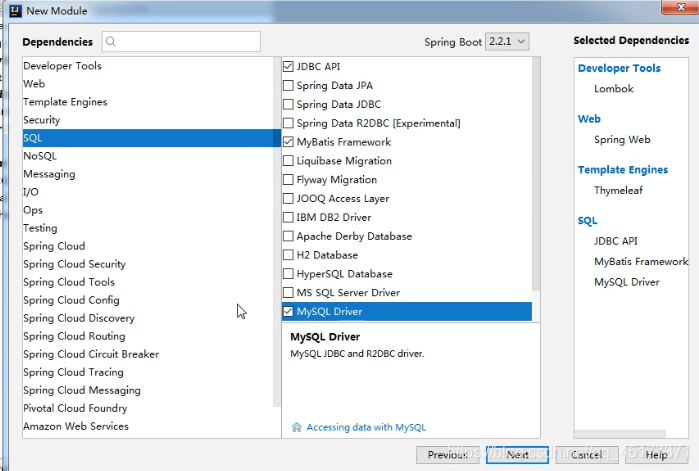Viewport: 699px width, 471px height.
Task: Click the IntelliJ icon in the title bar
Action: click(15, 11)
